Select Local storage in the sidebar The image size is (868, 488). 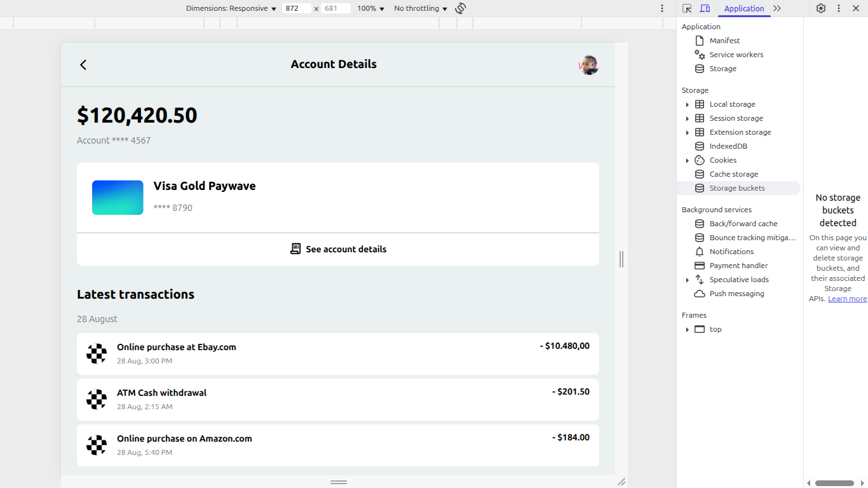tap(732, 104)
